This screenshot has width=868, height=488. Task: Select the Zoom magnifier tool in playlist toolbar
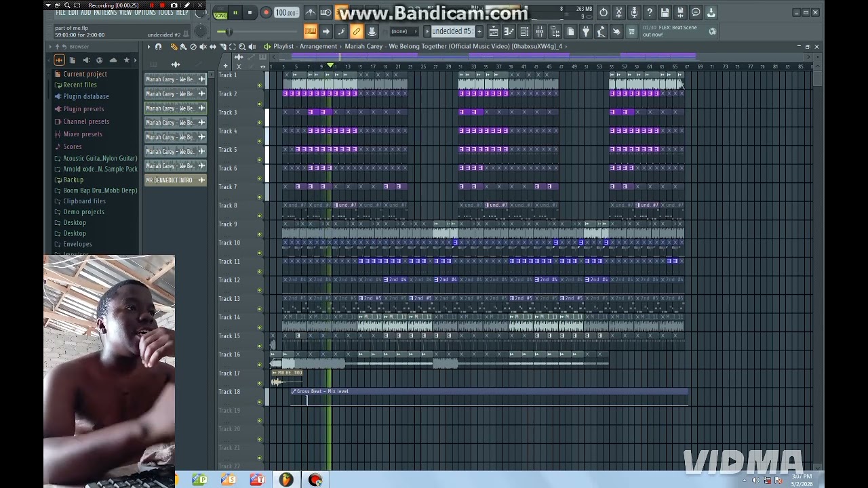tap(242, 46)
